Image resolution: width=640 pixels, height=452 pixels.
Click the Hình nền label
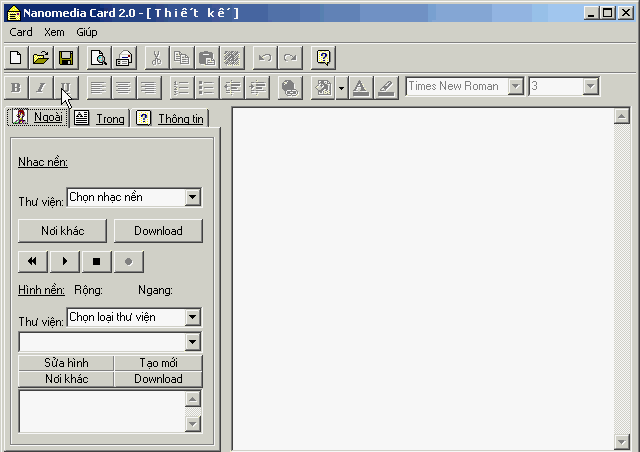point(41,290)
